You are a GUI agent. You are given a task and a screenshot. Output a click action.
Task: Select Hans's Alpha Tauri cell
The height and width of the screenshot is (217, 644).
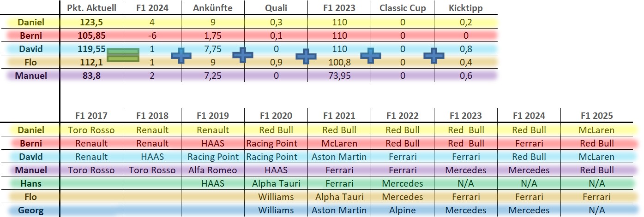276,183
